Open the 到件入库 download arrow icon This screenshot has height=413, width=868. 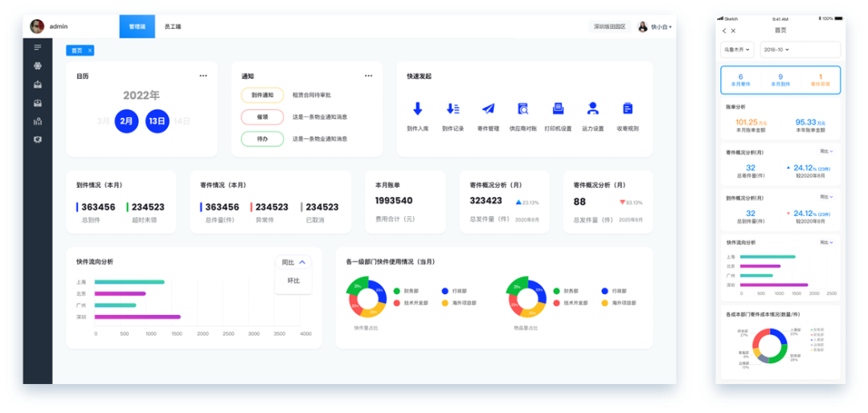(x=418, y=108)
